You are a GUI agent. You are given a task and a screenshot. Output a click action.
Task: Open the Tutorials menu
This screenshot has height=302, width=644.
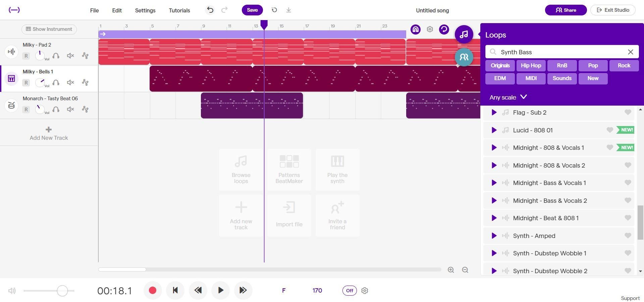click(x=179, y=10)
